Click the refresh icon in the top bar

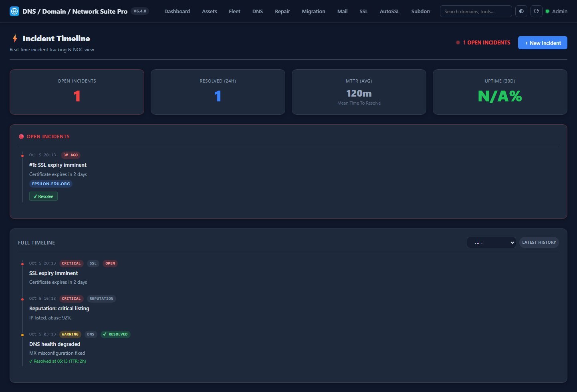[536, 11]
